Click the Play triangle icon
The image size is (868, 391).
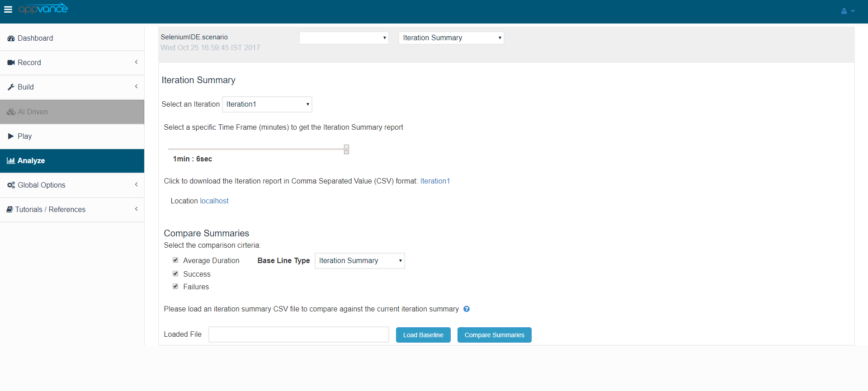pyautogui.click(x=11, y=136)
